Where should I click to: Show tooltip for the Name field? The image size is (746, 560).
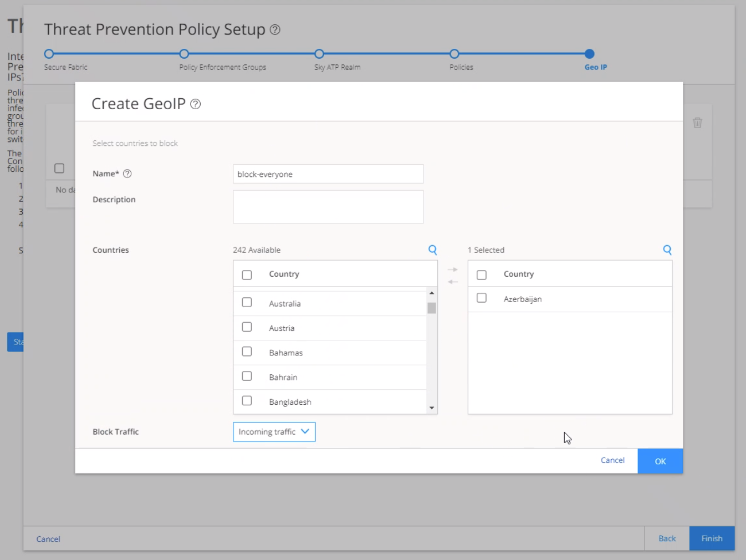click(x=127, y=174)
